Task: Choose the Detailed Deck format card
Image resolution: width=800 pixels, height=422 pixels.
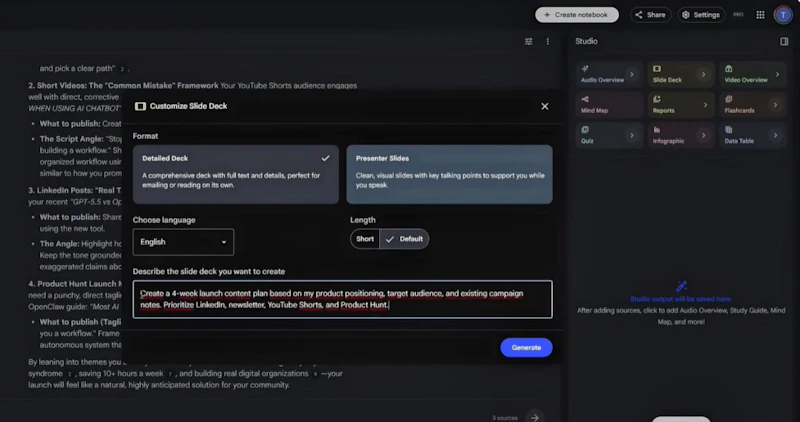Action: point(235,174)
